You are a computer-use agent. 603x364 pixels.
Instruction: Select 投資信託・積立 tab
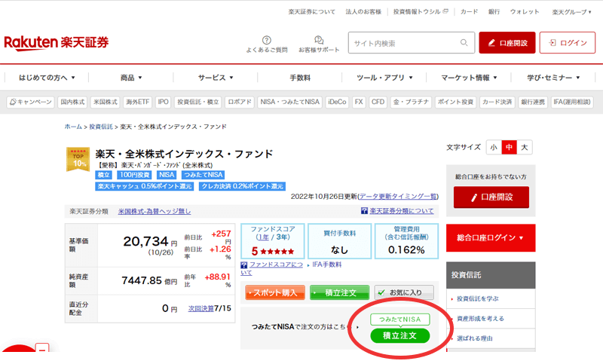coord(197,102)
